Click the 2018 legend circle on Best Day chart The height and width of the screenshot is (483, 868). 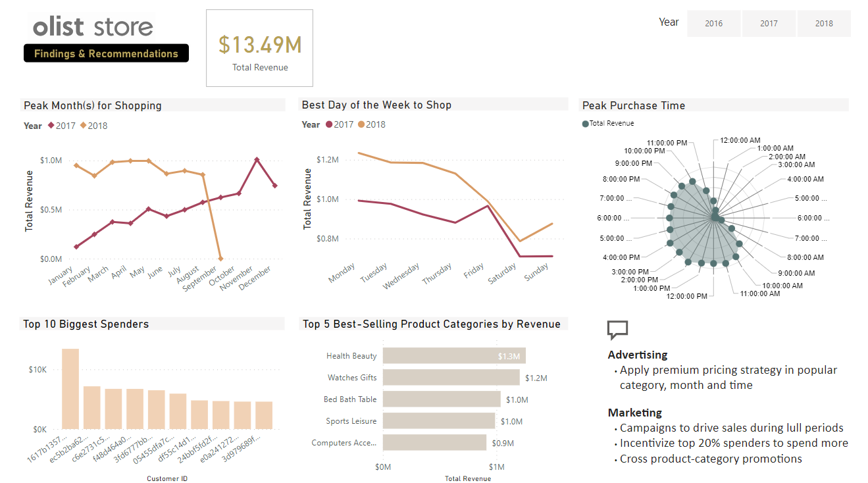360,125
